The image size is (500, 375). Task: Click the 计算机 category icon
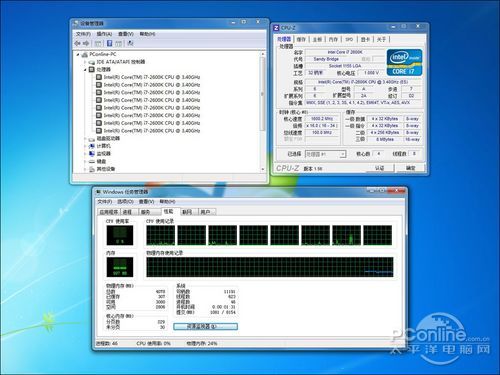click(92, 146)
